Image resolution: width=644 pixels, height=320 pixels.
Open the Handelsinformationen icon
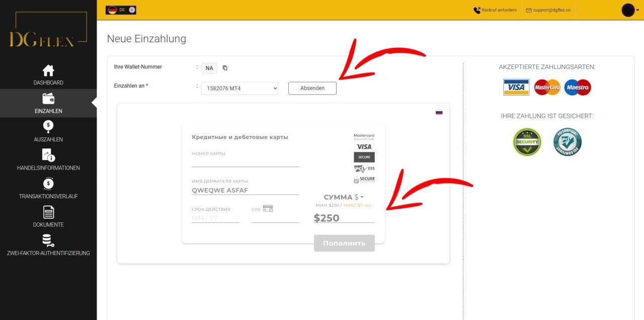[x=48, y=155]
